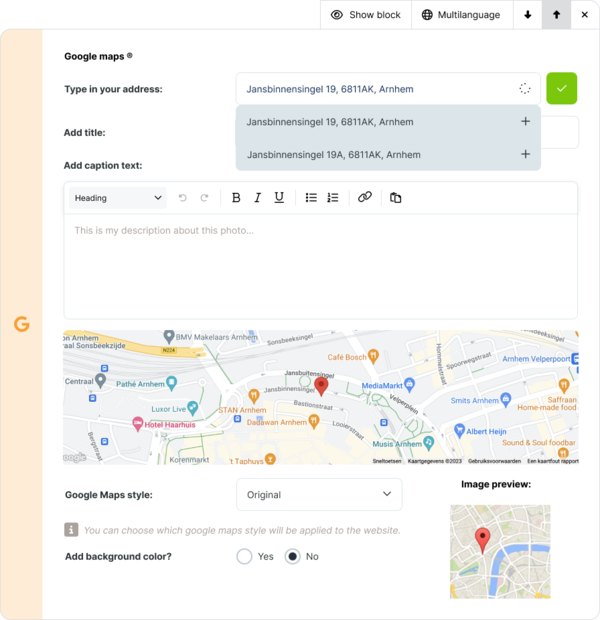Add Jansbinnensingel 19A with plus icon
The image size is (600, 620).
[525, 154]
